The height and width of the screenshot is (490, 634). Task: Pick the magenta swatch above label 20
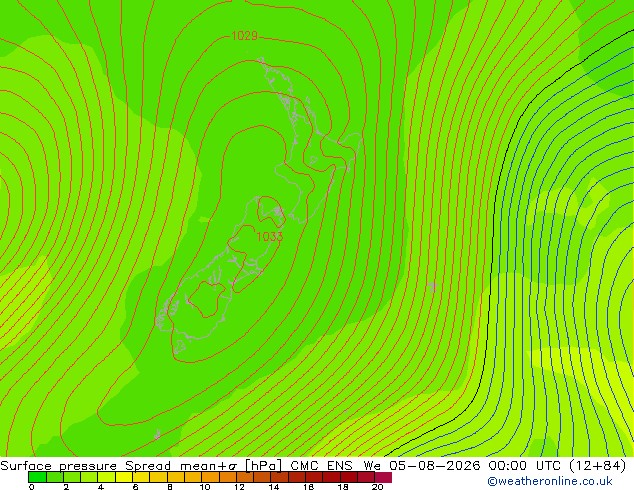pos(383,477)
